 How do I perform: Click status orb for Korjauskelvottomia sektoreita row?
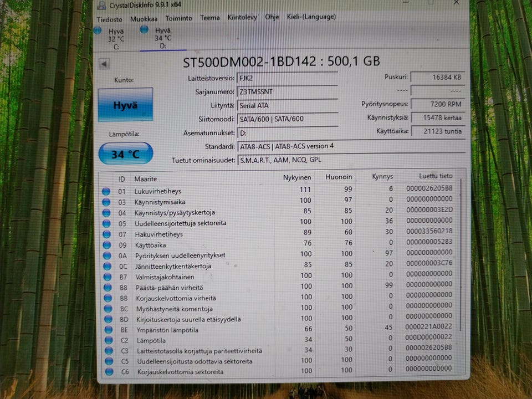(x=109, y=372)
